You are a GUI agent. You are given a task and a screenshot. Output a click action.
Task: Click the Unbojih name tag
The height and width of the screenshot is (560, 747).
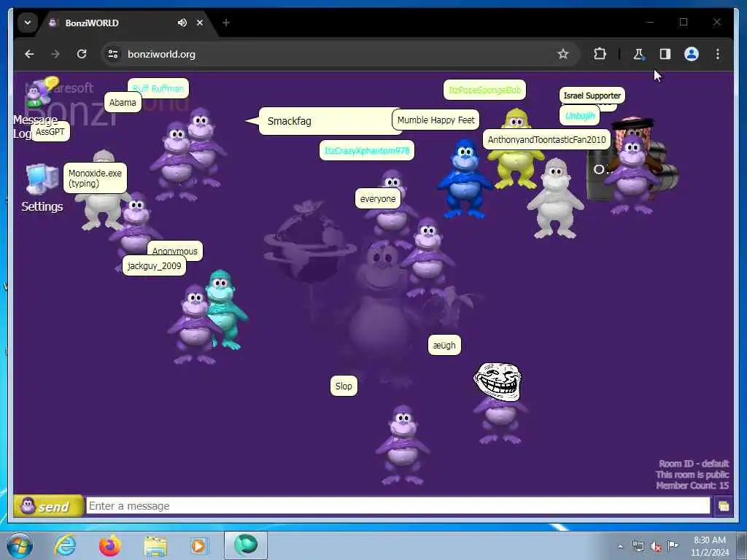tap(579, 116)
